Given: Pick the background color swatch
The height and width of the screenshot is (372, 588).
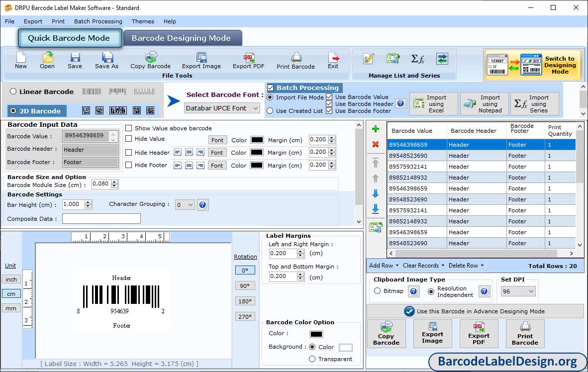Looking at the screenshot, I should [x=345, y=347].
